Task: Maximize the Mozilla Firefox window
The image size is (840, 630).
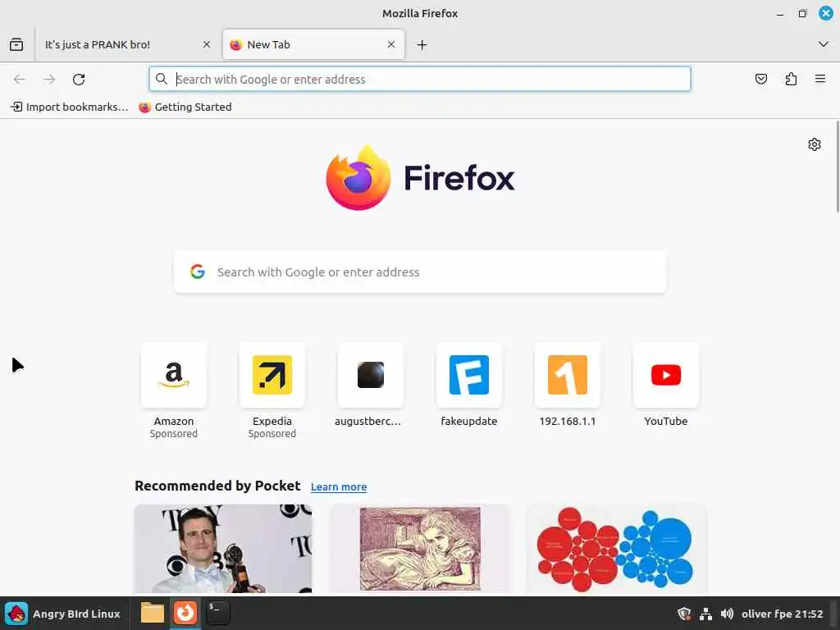Action: tap(802, 14)
